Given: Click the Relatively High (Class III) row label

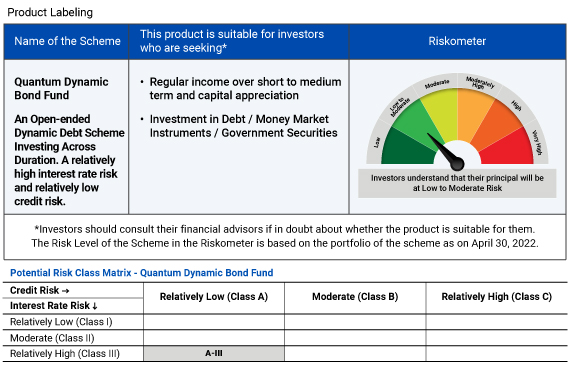Looking at the screenshot, I should point(65,353).
